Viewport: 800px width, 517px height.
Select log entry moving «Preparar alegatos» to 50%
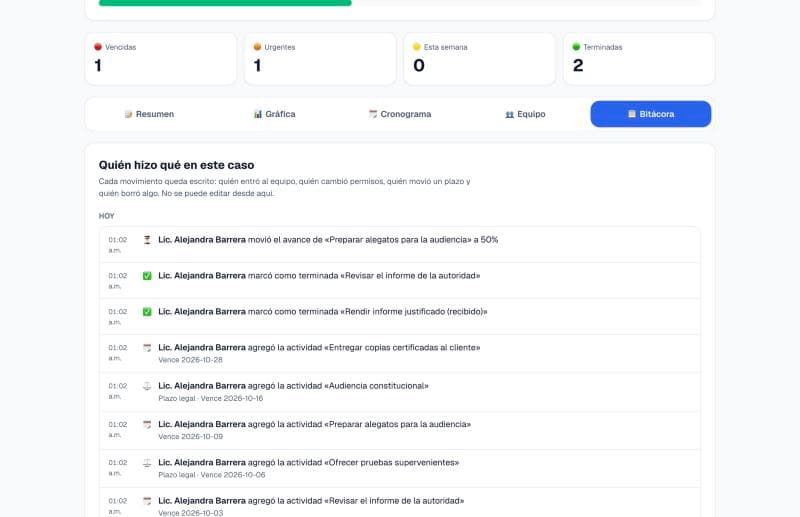(x=400, y=245)
